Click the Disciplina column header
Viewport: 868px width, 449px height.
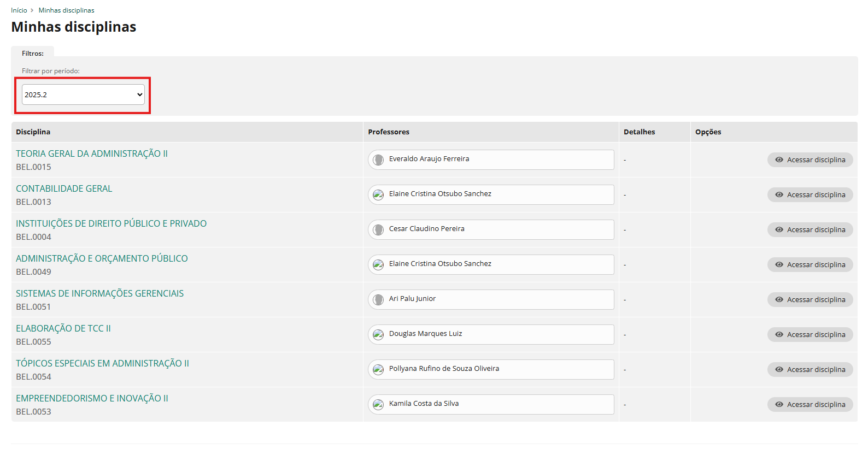point(33,132)
